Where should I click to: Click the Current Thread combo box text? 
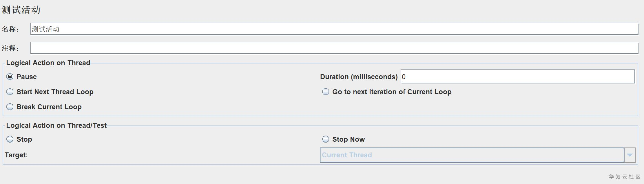coord(347,155)
